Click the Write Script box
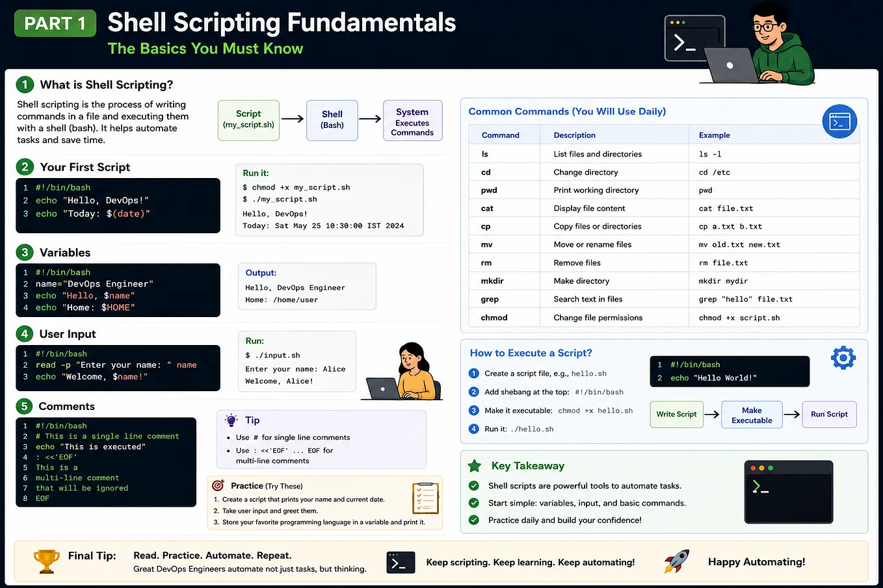This screenshot has width=883, height=588. (676, 415)
